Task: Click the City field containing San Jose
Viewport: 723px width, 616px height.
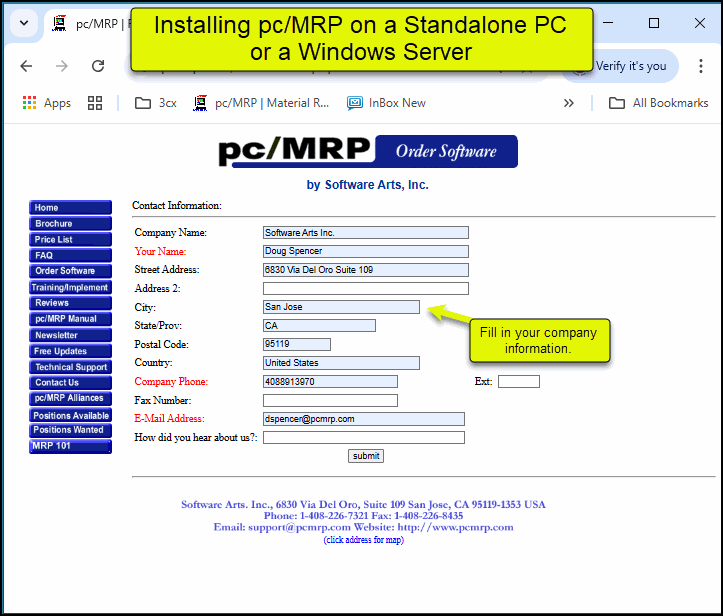Action: (341, 307)
